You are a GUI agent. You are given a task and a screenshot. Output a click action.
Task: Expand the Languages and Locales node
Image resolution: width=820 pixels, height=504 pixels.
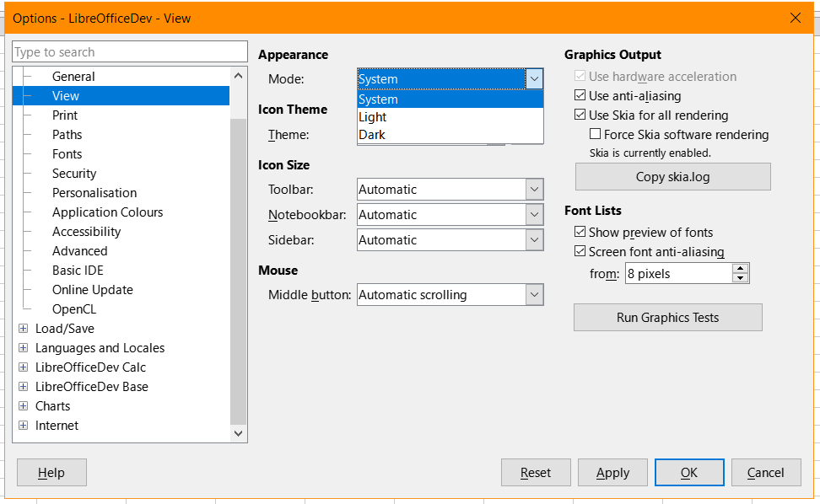(23, 348)
